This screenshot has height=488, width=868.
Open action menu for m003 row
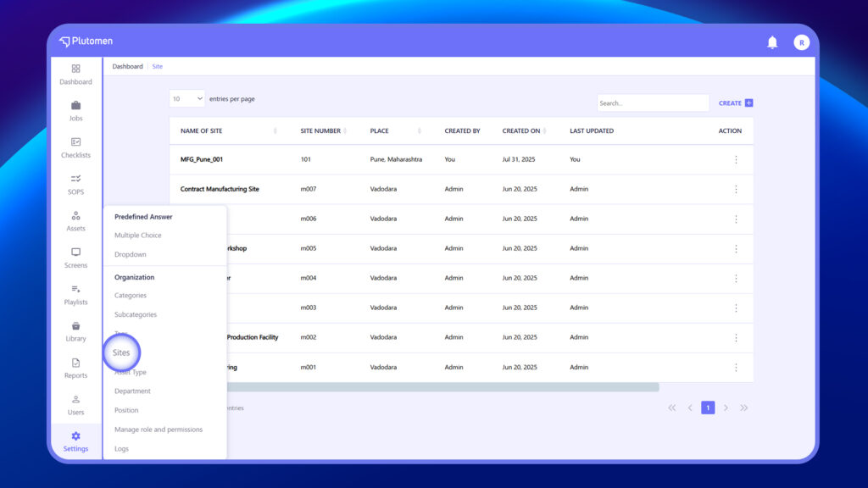click(736, 308)
